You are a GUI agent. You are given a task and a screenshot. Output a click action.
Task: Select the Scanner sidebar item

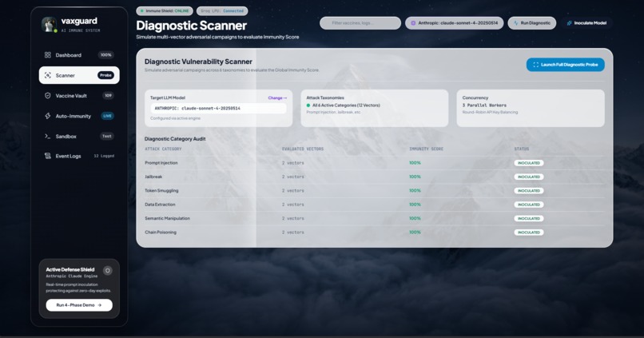point(79,75)
